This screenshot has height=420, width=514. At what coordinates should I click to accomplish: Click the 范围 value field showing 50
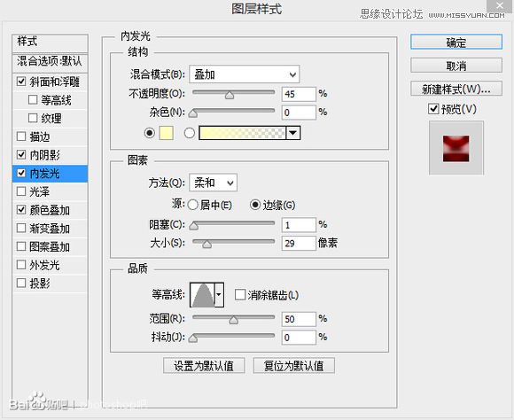pyautogui.click(x=299, y=319)
